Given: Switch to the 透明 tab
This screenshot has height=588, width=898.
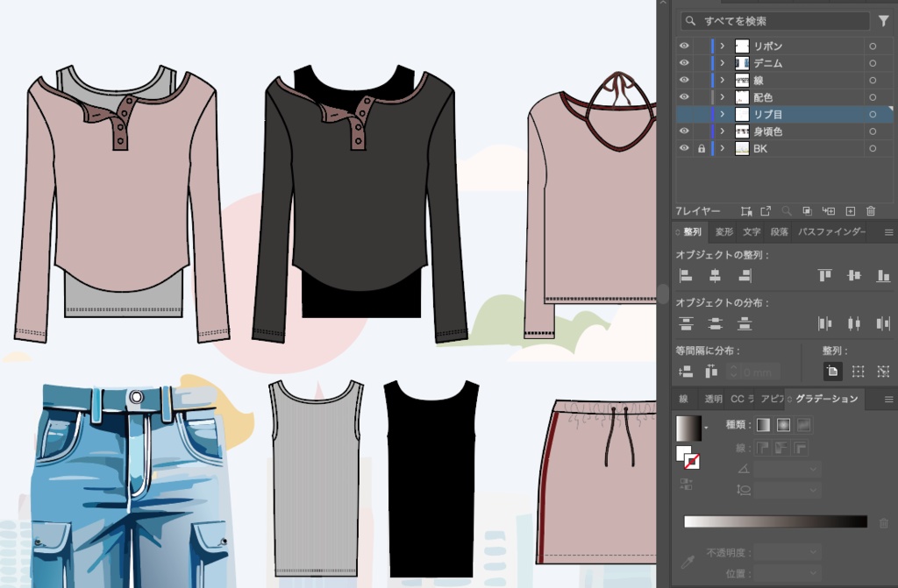Looking at the screenshot, I should click(713, 399).
